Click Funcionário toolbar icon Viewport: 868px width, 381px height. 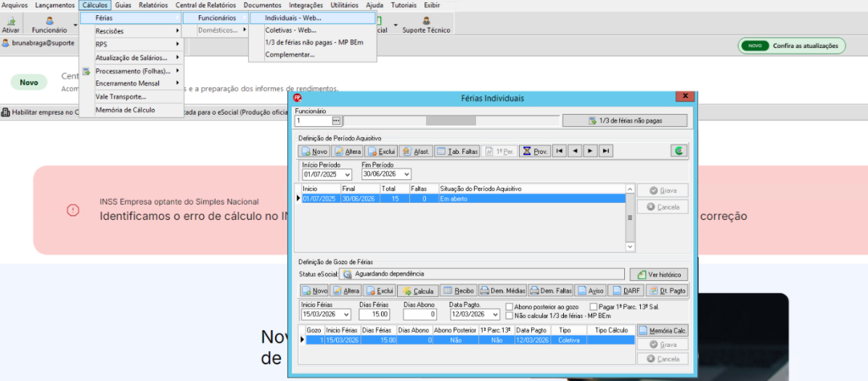pyautogui.click(x=49, y=25)
